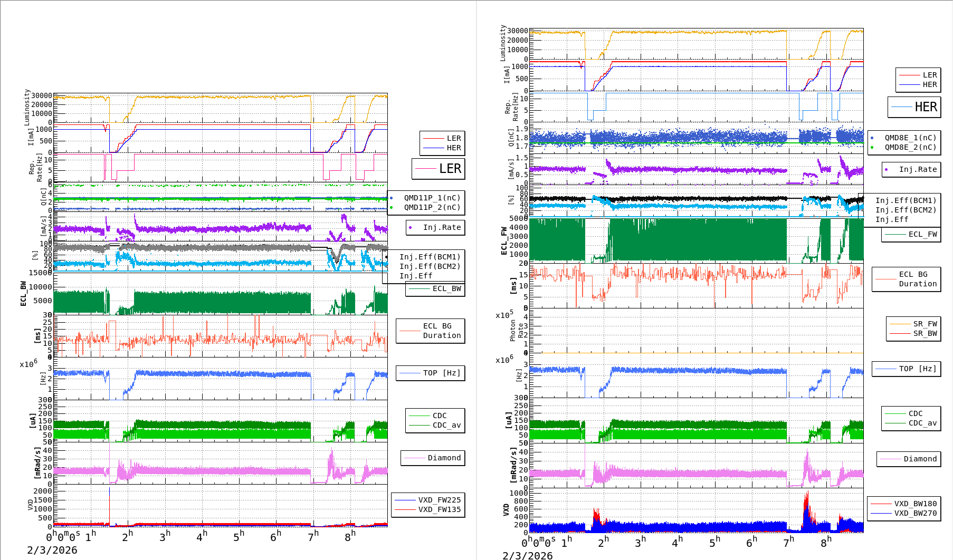The height and width of the screenshot is (560, 953).
Task: Click the large LER label box
Action: coord(439,169)
